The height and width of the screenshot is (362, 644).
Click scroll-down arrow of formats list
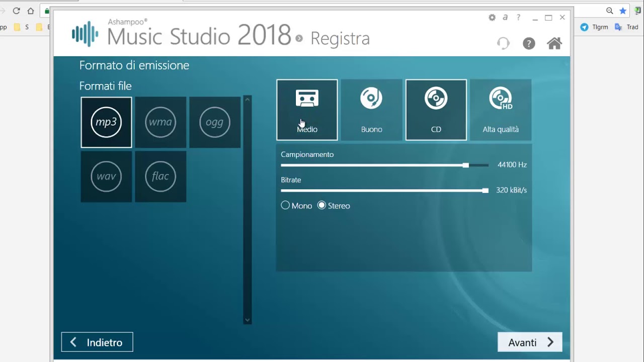point(247,320)
